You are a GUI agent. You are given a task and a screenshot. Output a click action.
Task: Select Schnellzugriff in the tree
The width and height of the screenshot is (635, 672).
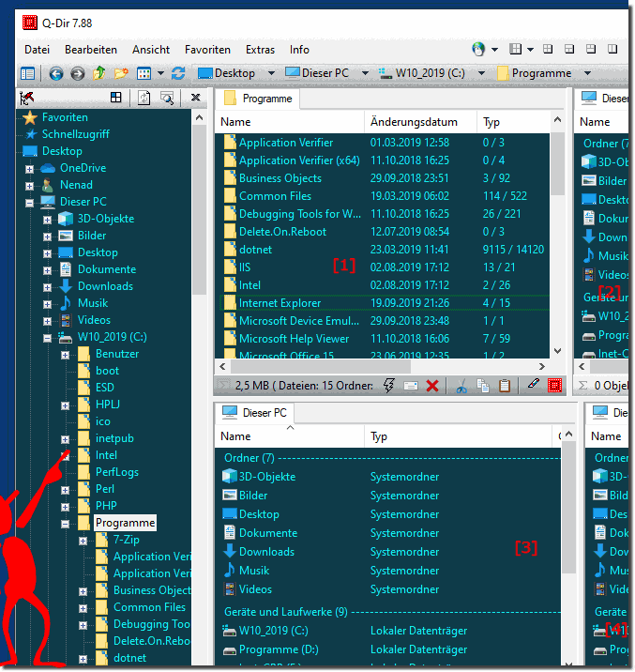(75, 134)
